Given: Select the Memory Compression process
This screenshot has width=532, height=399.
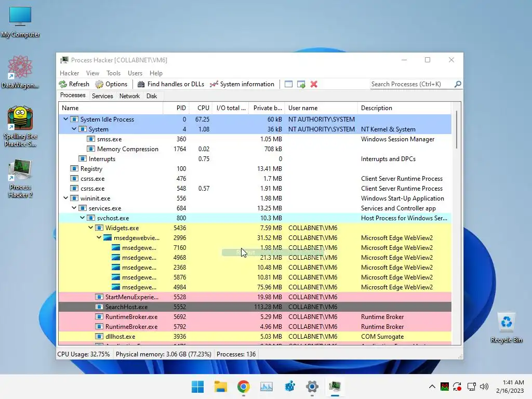Looking at the screenshot, I should pos(255,149).
